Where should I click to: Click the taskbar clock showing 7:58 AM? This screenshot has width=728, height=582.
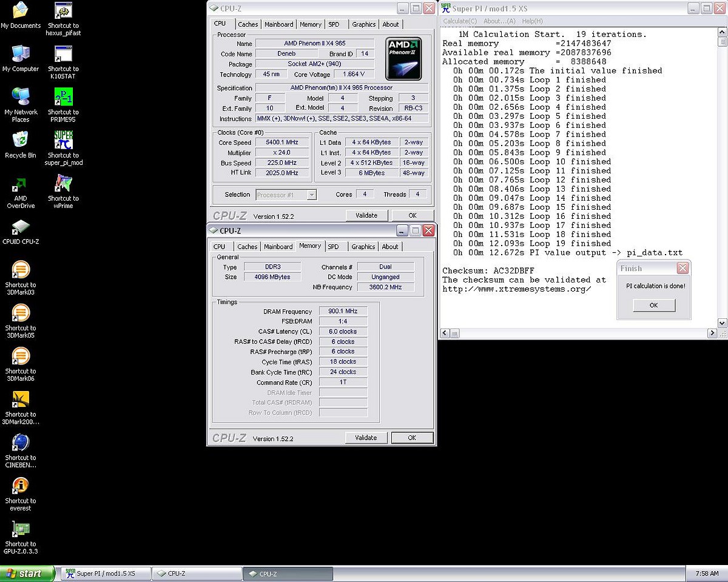707,574
